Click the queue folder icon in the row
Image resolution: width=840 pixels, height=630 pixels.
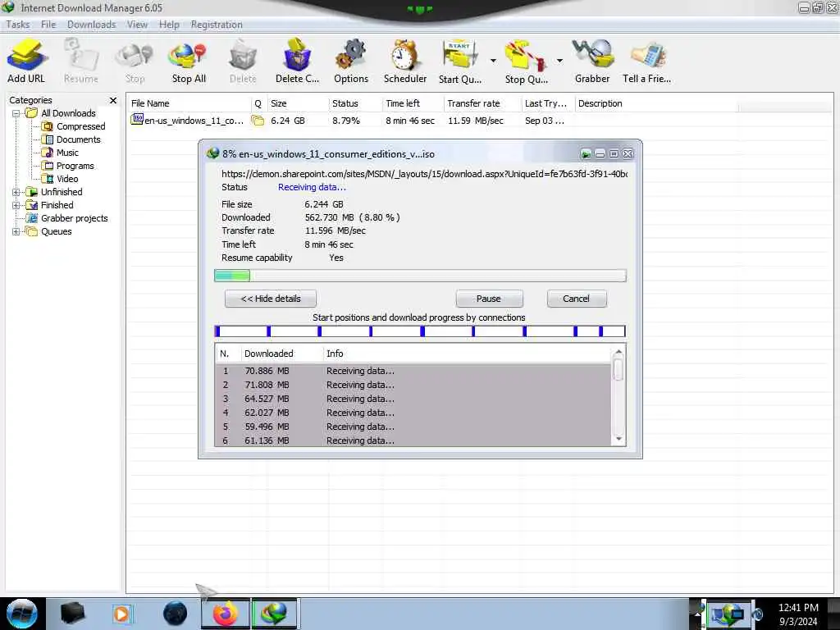[258, 121]
